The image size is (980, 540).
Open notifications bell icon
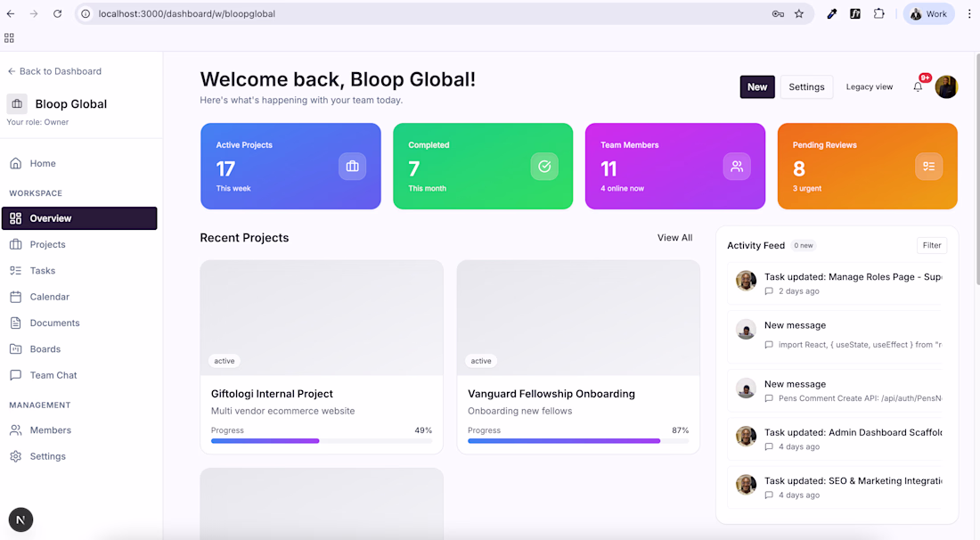(918, 86)
